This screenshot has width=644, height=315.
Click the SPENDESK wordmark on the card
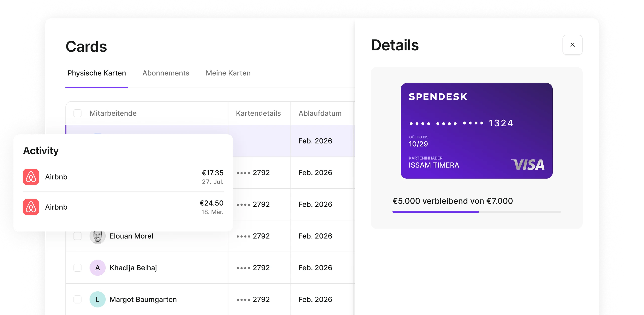point(438,97)
